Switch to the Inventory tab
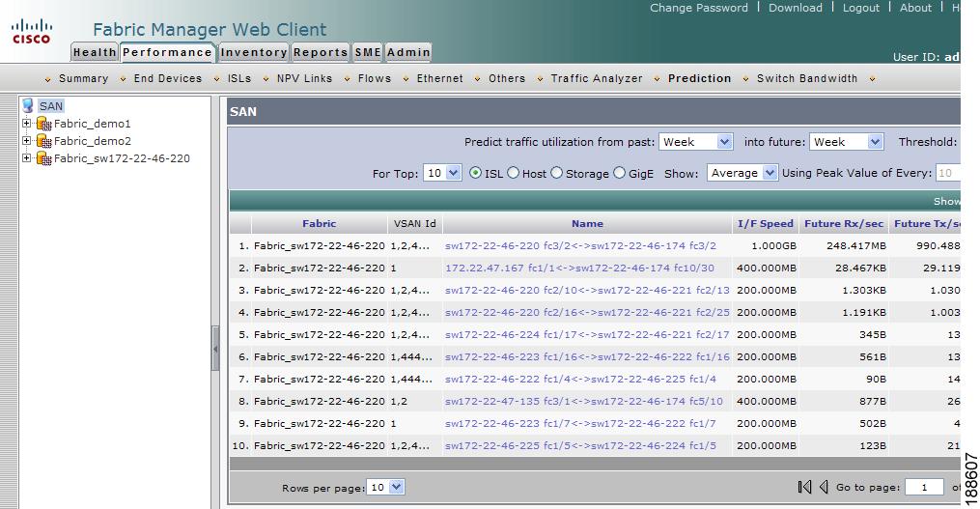 254,52
